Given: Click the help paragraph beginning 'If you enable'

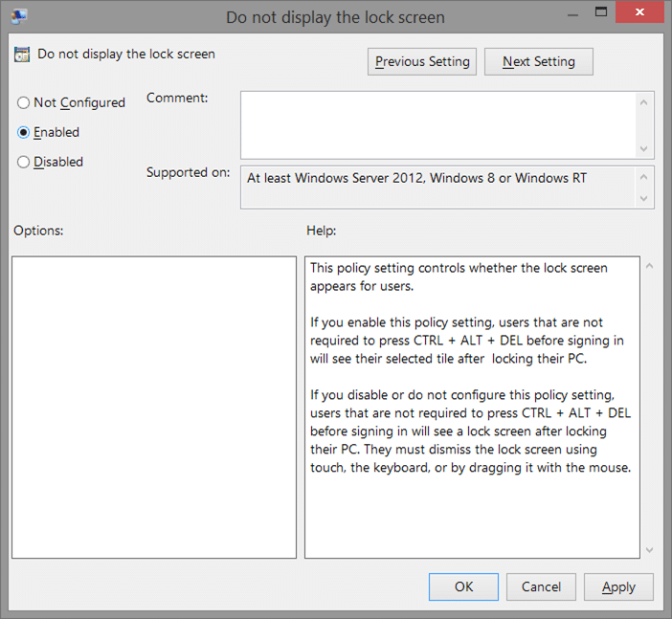Looking at the screenshot, I should point(467,341).
